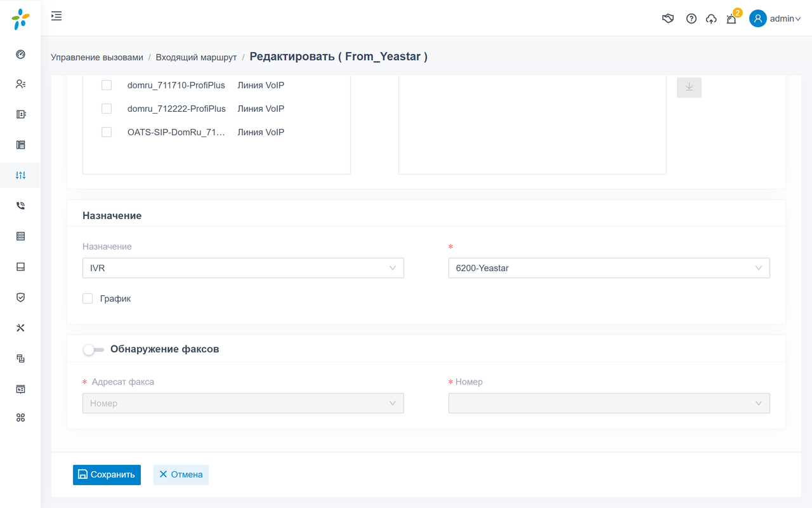
Task: Open the App Center grid sidebar icon
Action: coord(20,417)
